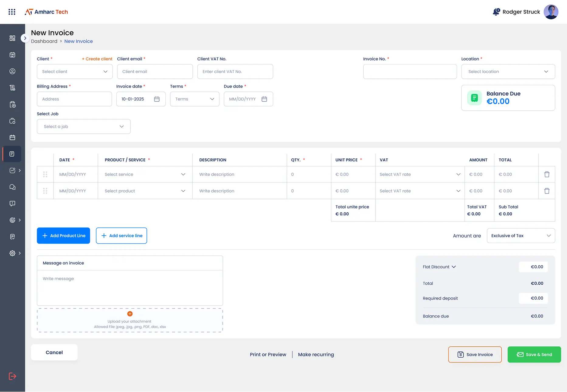Open the apps grid menu icon
567x392 pixels.
coord(12,12)
